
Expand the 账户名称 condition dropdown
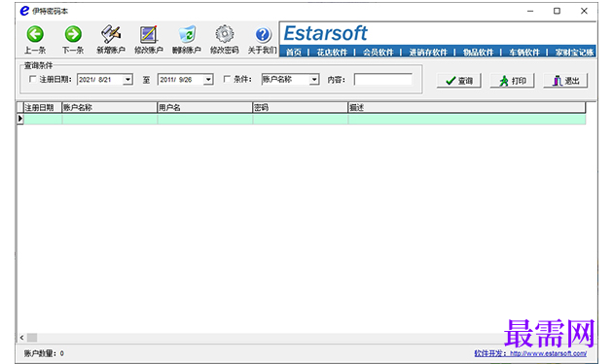(314, 80)
